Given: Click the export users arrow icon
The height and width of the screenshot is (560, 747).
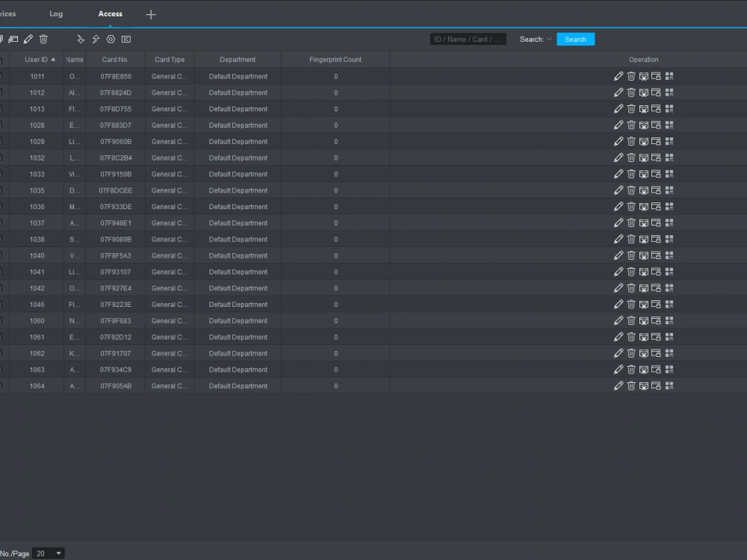Looking at the screenshot, I should pyautogui.click(x=96, y=39).
